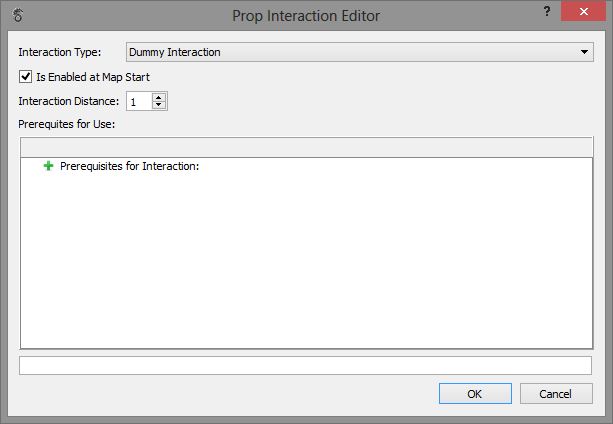Screen dimensions: 613x424
Task: Click the Prerequites for Use label
Action: (x=68, y=124)
